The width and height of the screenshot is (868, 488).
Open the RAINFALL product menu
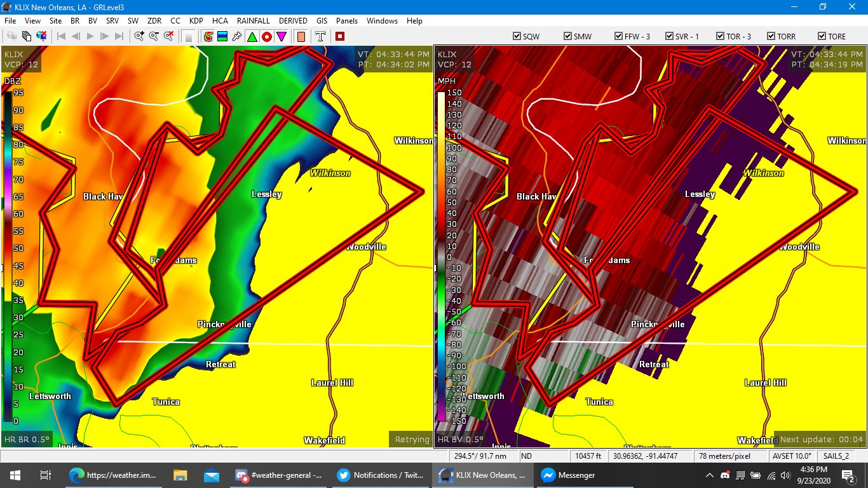coord(254,21)
